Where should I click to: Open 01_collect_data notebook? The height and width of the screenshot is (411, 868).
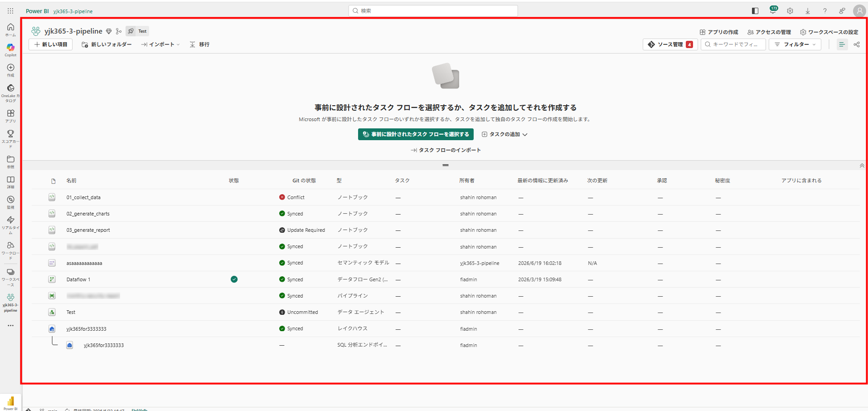pos(83,197)
